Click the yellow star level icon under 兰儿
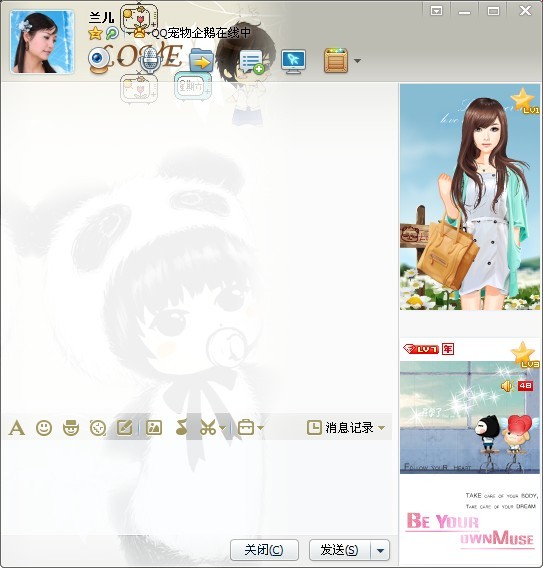 (95, 33)
